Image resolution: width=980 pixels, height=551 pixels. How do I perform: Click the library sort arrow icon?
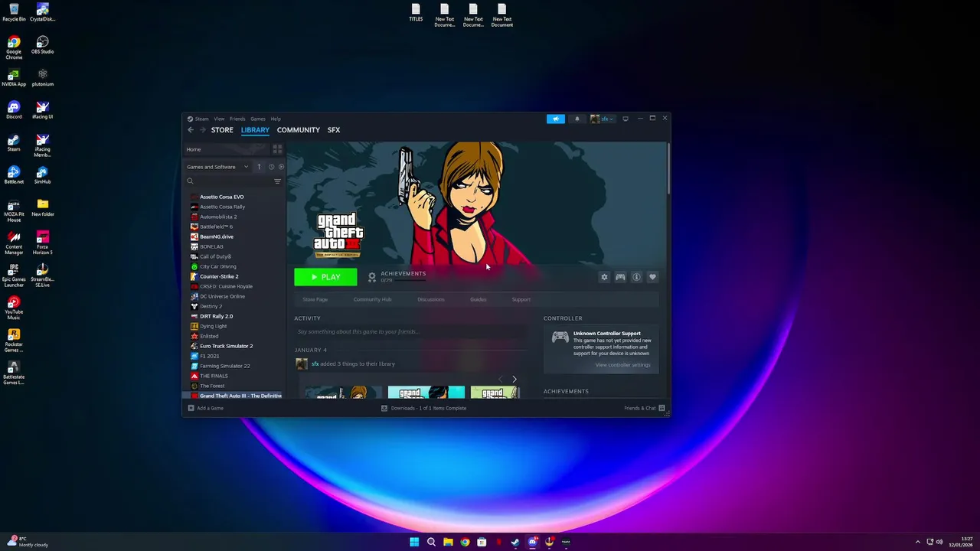(x=259, y=167)
